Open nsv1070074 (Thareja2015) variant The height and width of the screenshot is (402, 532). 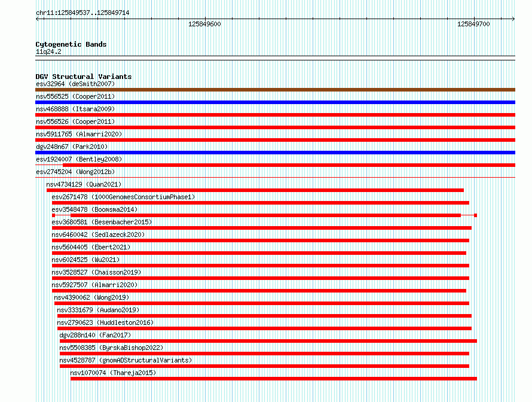point(113,373)
